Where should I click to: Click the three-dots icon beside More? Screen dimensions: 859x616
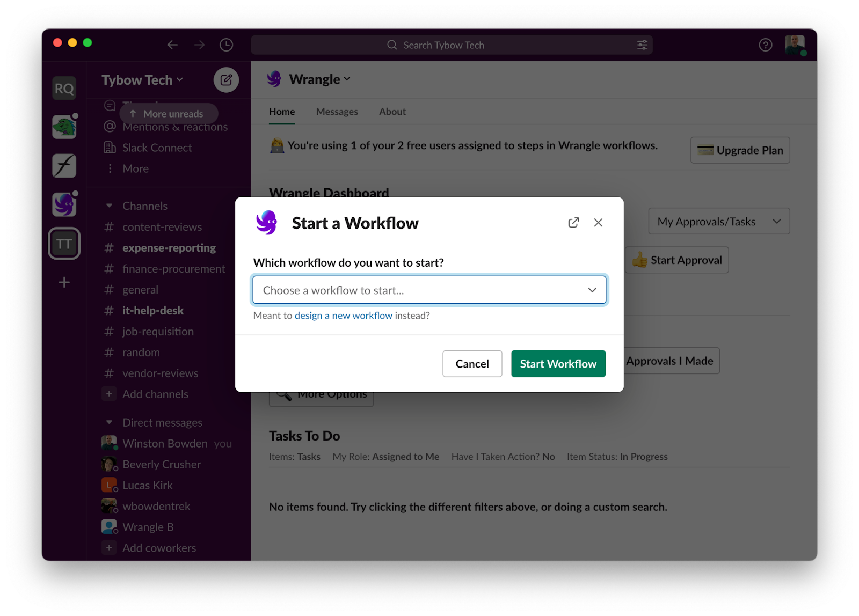[110, 168]
